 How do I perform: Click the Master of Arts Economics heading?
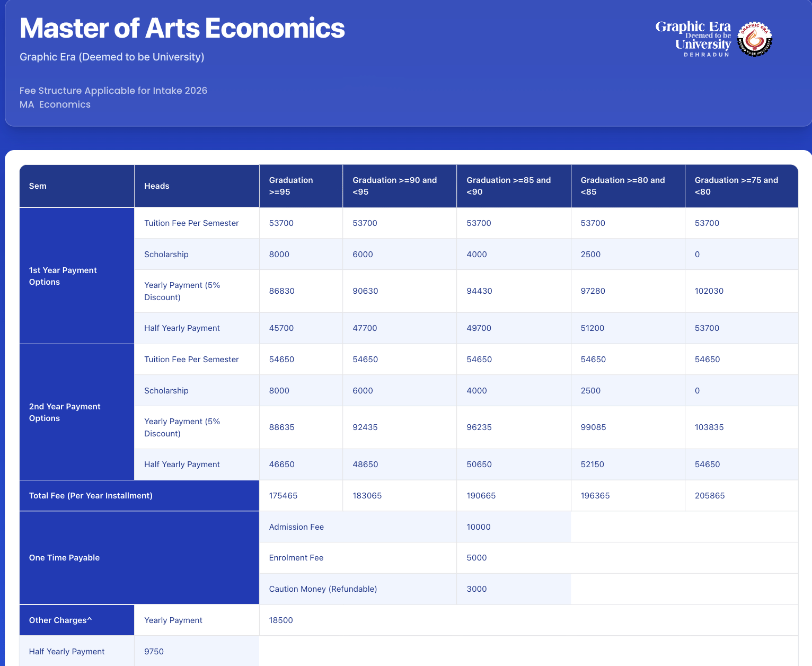pos(182,28)
